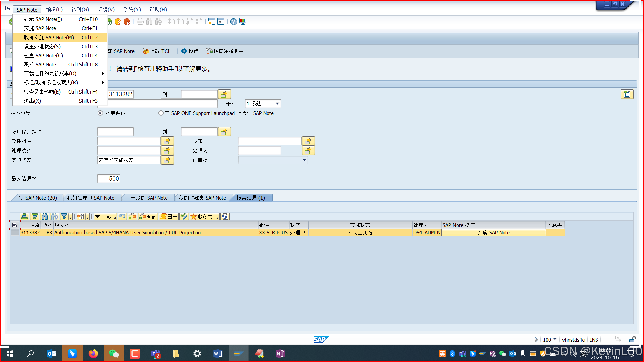The width and height of the screenshot is (644, 362).
Task: Open the Find (binoculars) search icon
Action: 149,21
